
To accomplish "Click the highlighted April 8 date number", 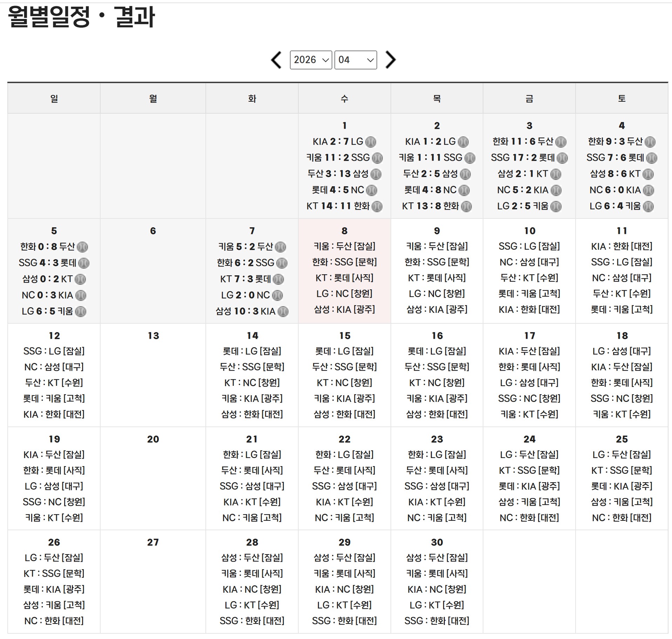I will coord(344,231).
